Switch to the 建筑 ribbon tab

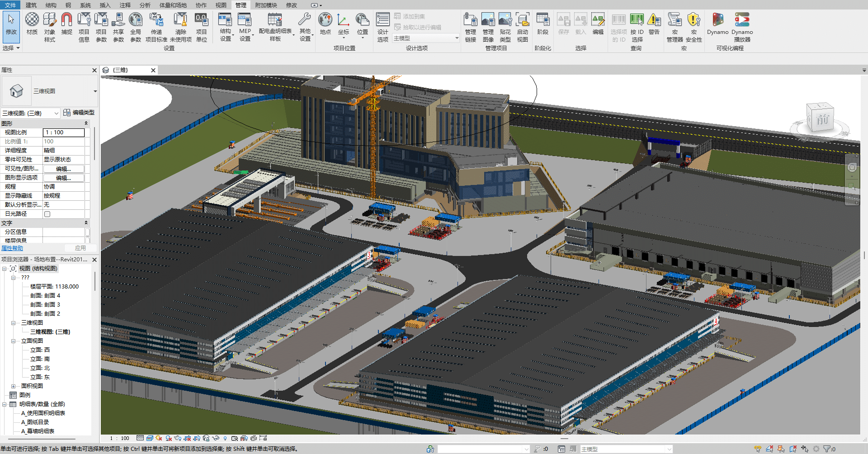pyautogui.click(x=31, y=5)
